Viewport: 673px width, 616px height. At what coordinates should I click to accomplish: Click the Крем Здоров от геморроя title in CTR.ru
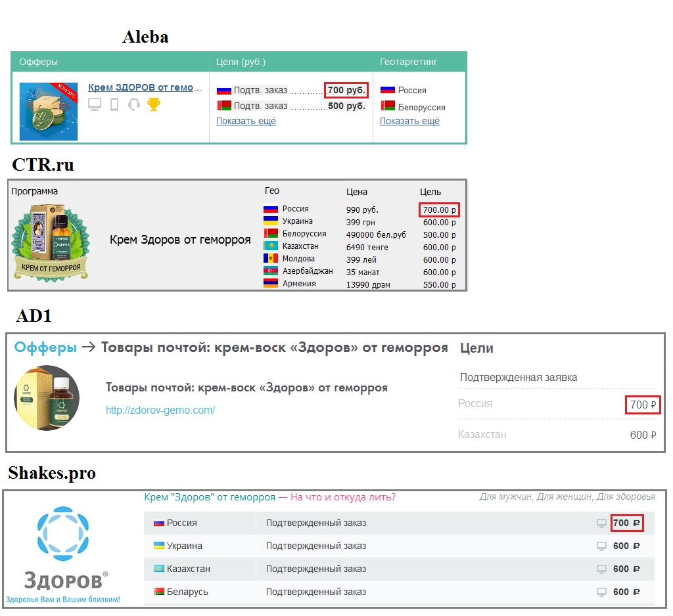180,240
